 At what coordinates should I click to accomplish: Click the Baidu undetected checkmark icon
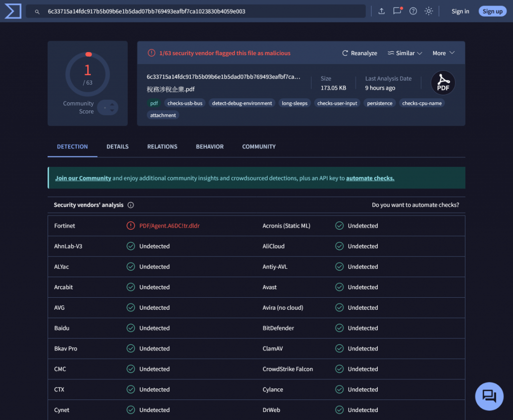(131, 328)
